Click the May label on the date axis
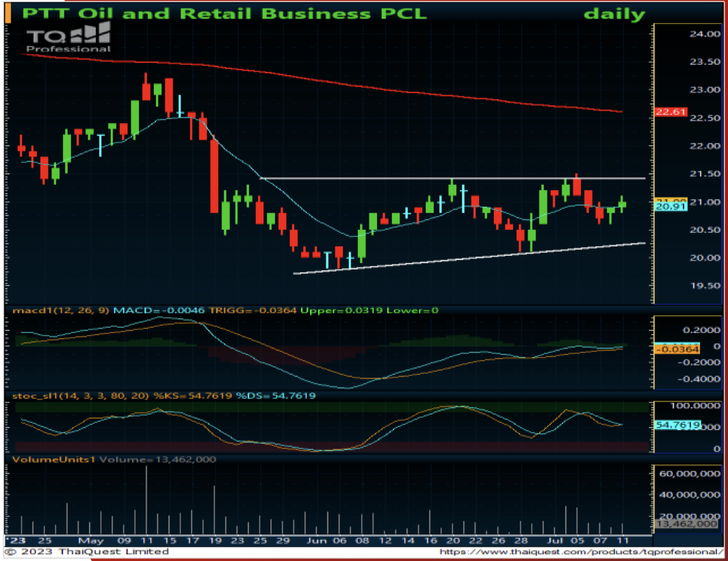 point(91,540)
